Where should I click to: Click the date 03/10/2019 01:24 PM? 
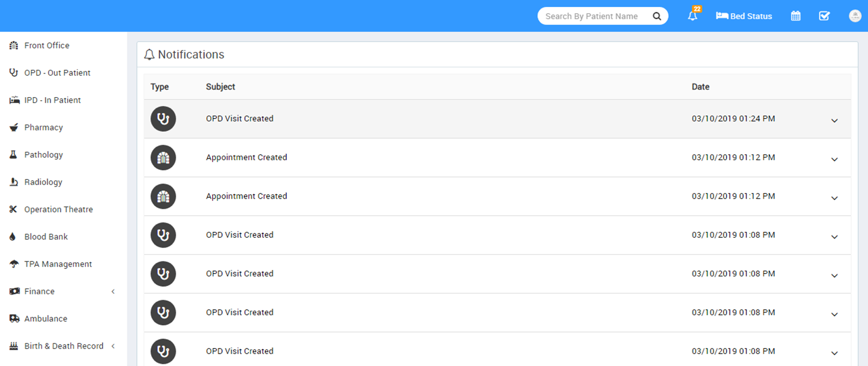[733, 118]
